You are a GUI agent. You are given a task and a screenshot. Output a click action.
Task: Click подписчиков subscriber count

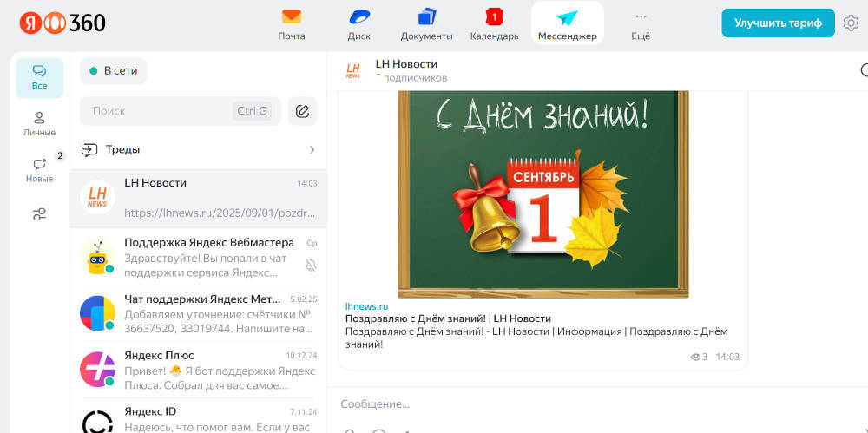point(411,78)
